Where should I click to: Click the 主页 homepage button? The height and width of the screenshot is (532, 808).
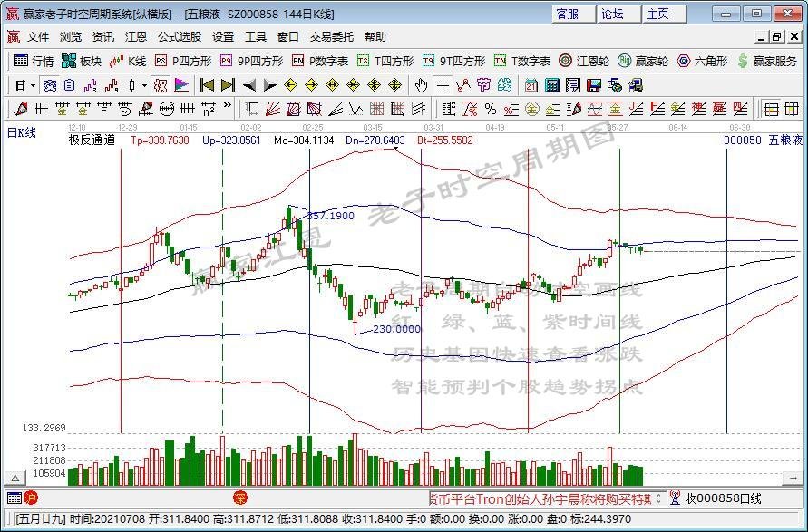(664, 14)
